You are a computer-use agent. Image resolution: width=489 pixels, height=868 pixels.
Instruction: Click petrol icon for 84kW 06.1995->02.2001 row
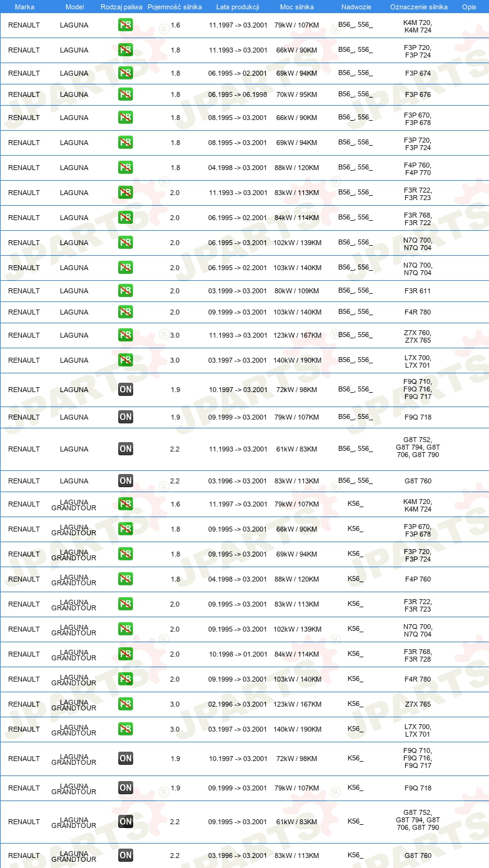click(x=126, y=218)
